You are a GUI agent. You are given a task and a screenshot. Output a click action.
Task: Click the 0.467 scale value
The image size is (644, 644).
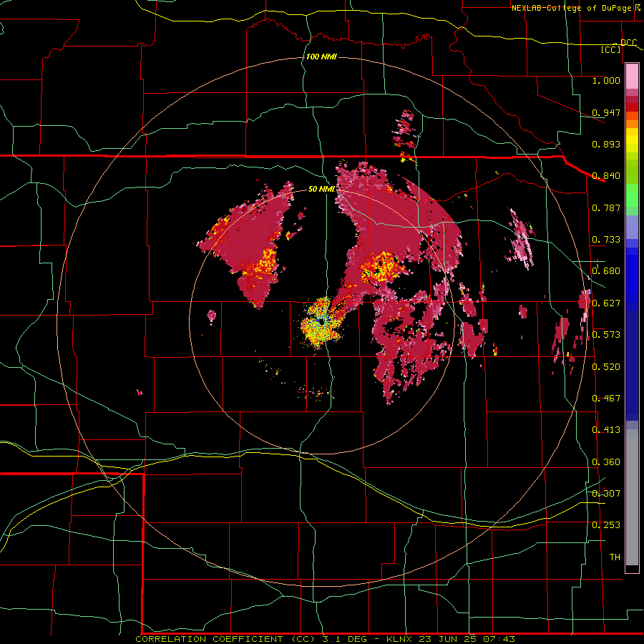click(x=606, y=399)
